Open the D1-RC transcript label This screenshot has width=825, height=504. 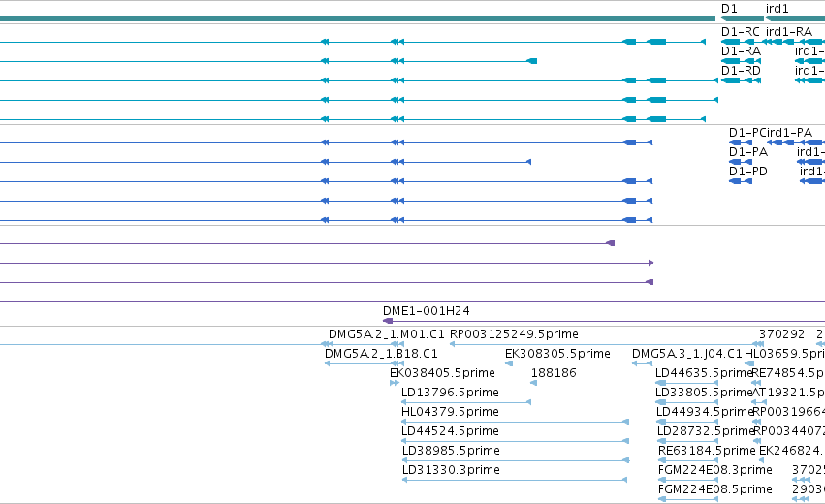click(x=741, y=32)
